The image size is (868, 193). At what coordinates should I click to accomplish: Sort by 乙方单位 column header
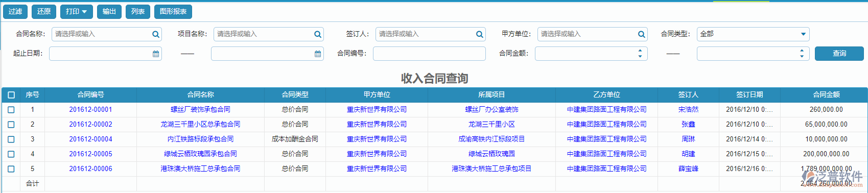607,95
